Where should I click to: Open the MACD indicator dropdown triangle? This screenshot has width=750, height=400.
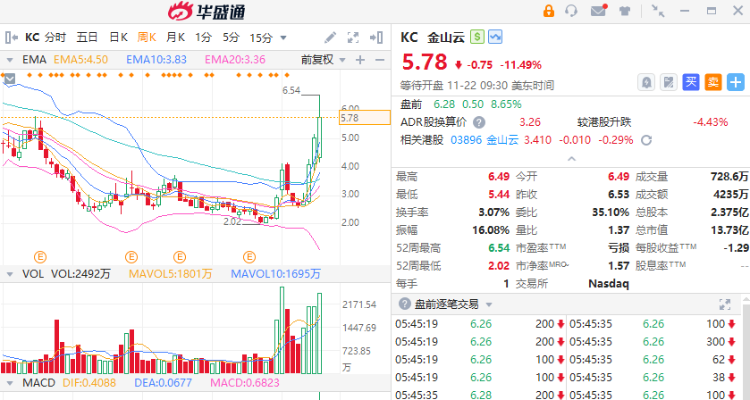coord(9,383)
